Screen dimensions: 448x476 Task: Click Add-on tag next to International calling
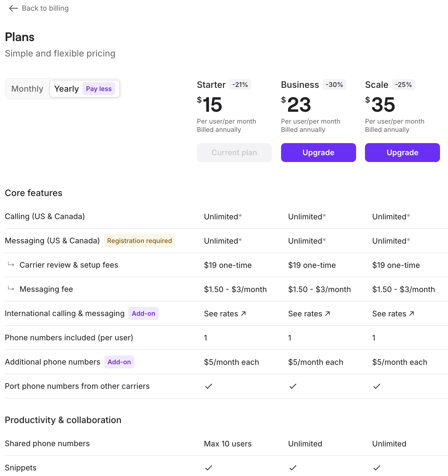[143, 313]
